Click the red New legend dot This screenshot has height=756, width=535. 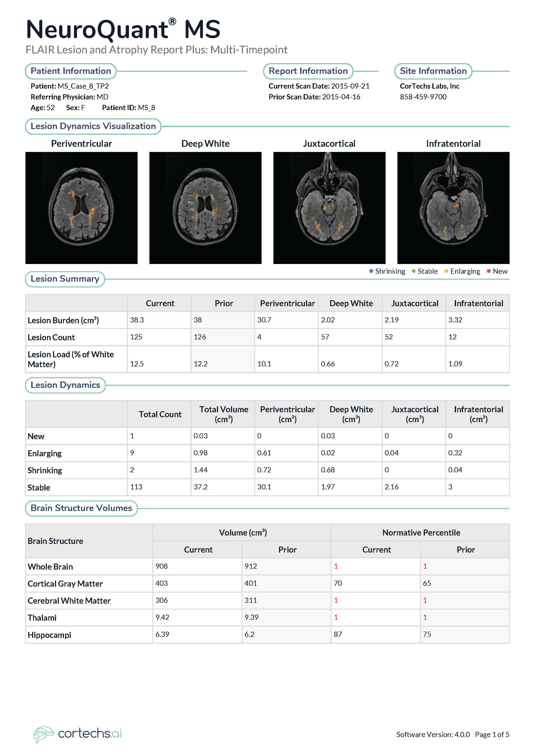pyautogui.click(x=489, y=271)
